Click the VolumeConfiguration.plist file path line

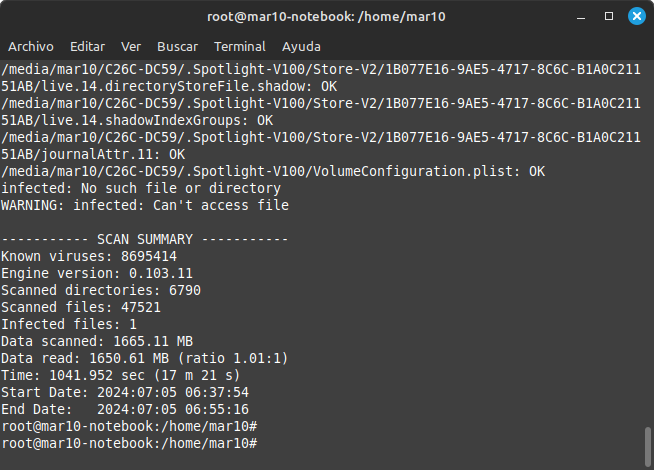tap(273, 171)
